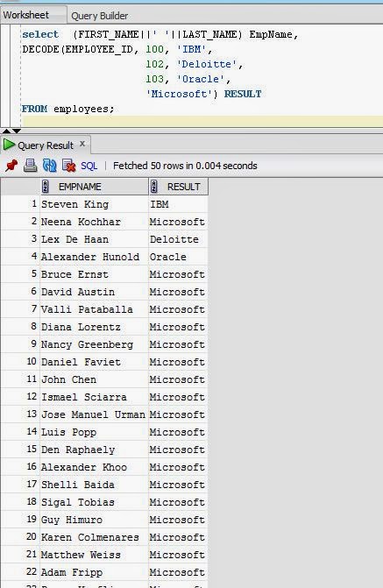
Task: Select the Bruce Ernst cell
Action: click(x=94, y=274)
